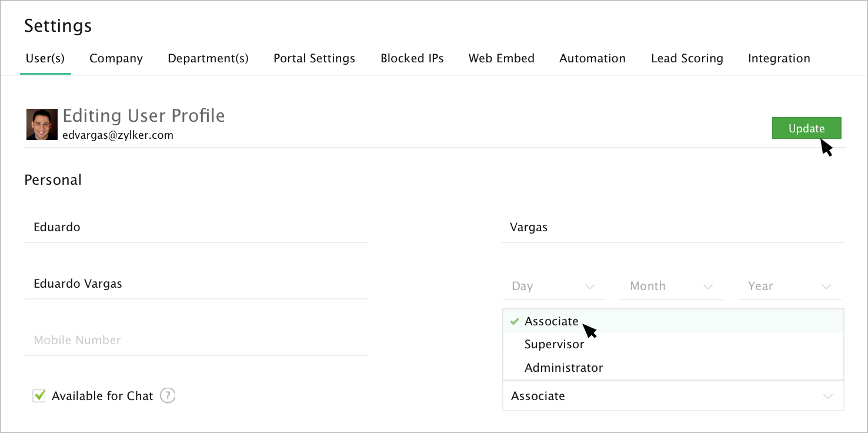Viewport: 868px width, 433px height.
Task: Expand the Year dropdown
Action: 790,287
